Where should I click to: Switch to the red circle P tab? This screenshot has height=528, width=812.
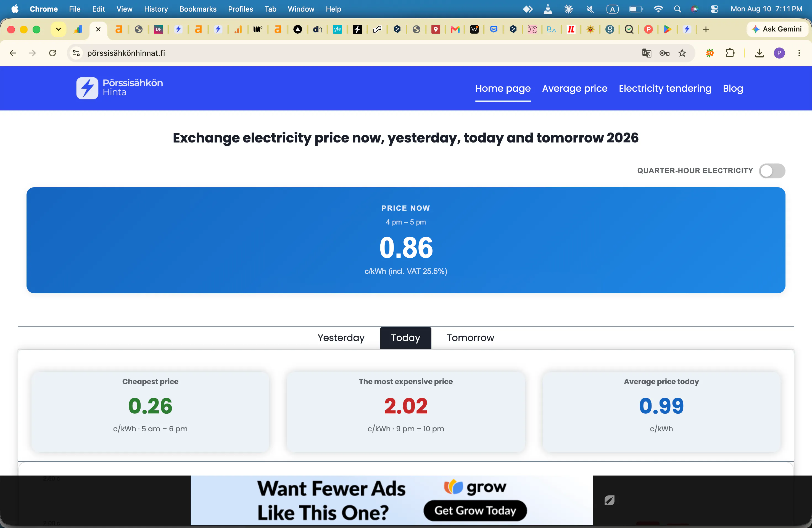(648, 29)
